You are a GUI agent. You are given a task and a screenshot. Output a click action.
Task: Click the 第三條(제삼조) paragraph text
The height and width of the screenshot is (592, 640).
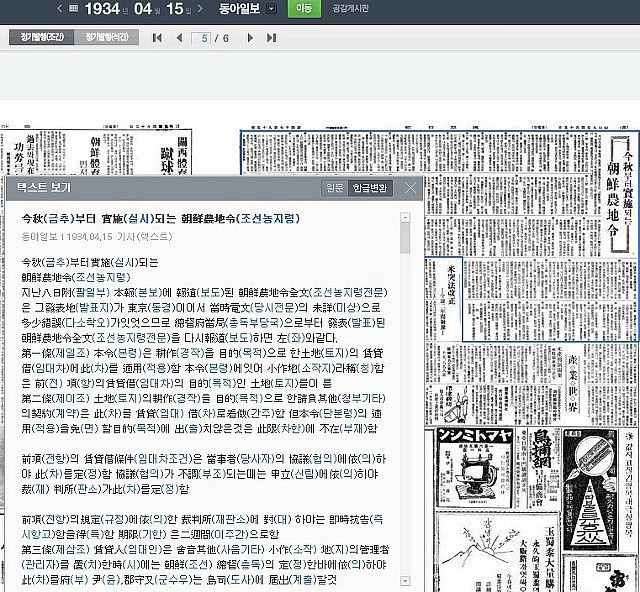(205, 564)
